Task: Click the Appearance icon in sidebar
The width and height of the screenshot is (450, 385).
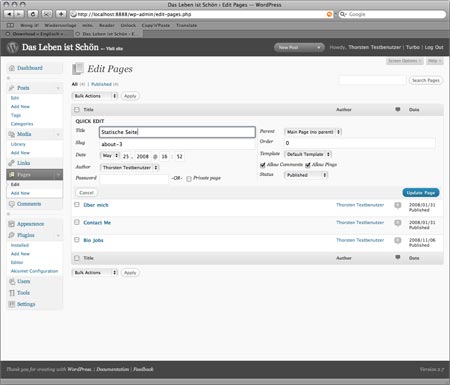Action: (x=12, y=224)
